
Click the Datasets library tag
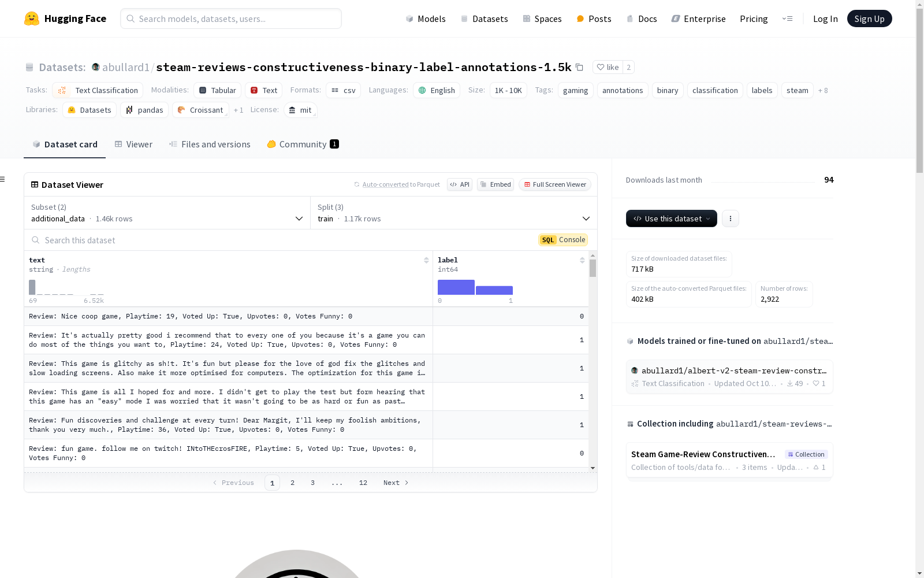90,110
